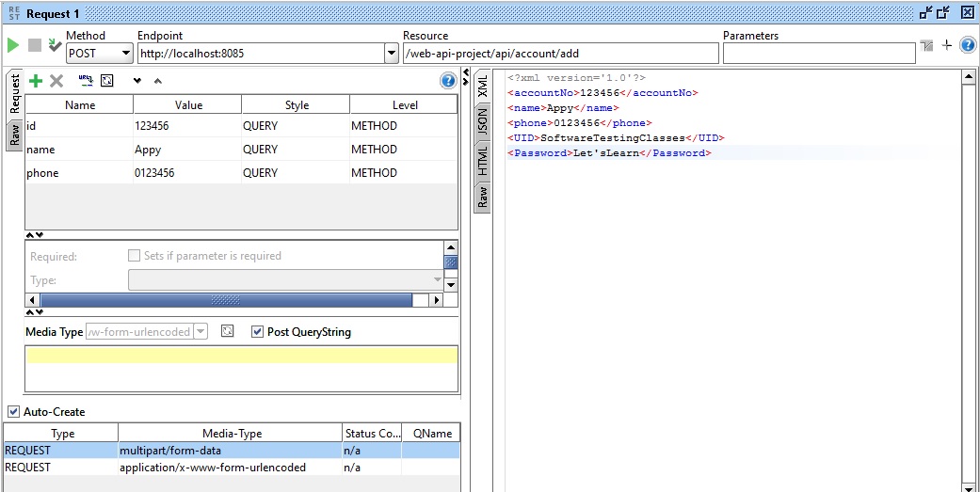This screenshot has width=980, height=492.
Task: Select application/x-www-form-urlencoded representation row
Action: [x=232, y=467]
